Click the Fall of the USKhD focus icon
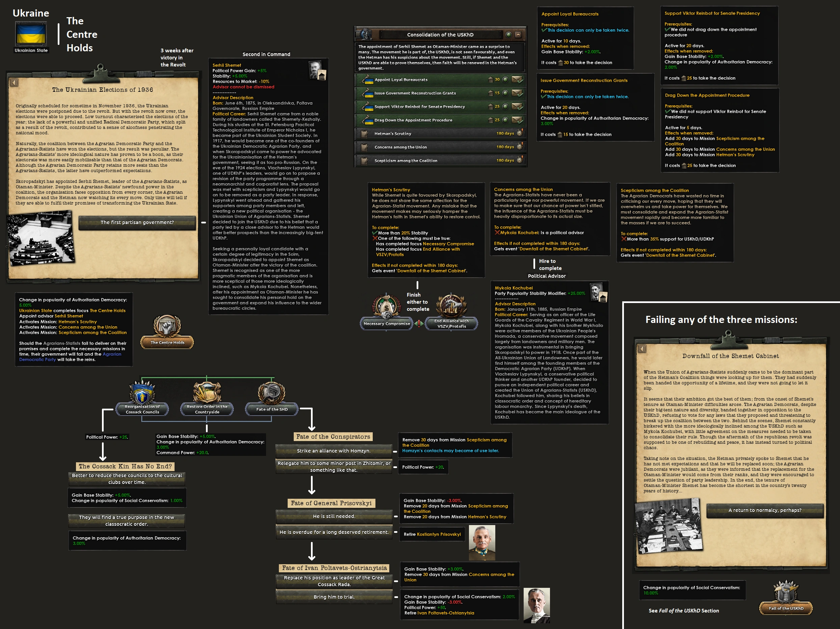 point(786,593)
